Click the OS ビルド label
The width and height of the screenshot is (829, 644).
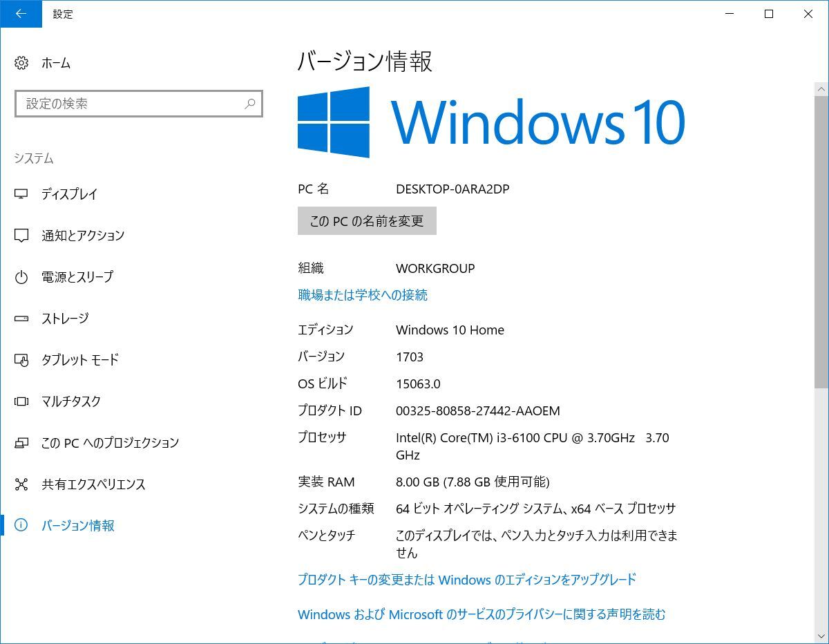point(323,384)
